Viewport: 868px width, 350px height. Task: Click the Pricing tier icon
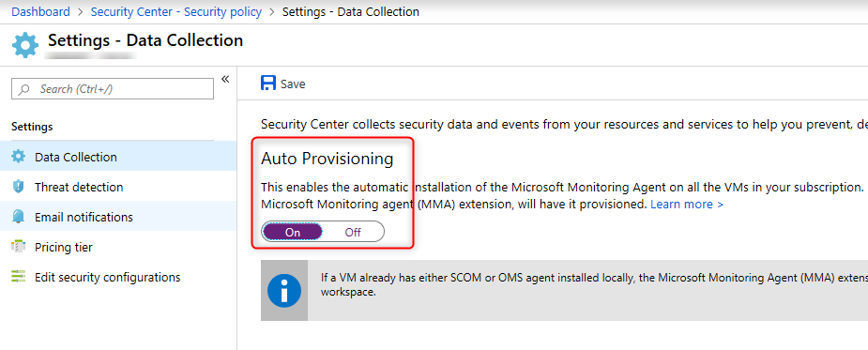(x=18, y=247)
